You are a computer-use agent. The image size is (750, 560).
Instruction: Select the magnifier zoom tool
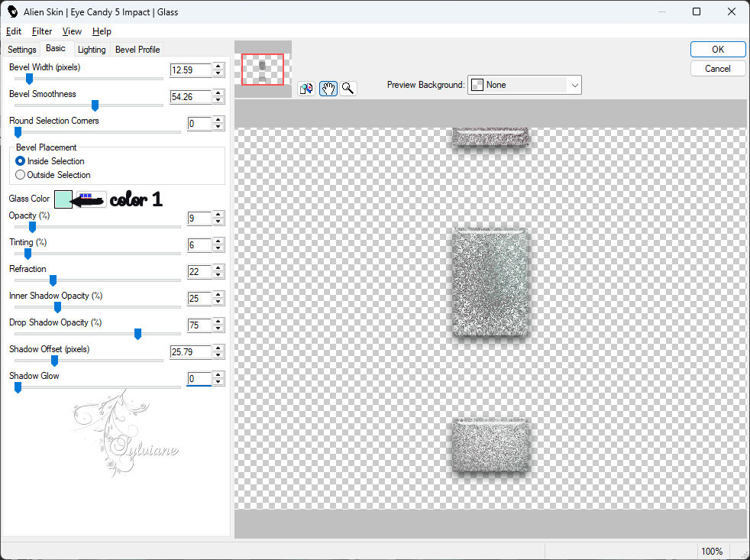pyautogui.click(x=348, y=89)
